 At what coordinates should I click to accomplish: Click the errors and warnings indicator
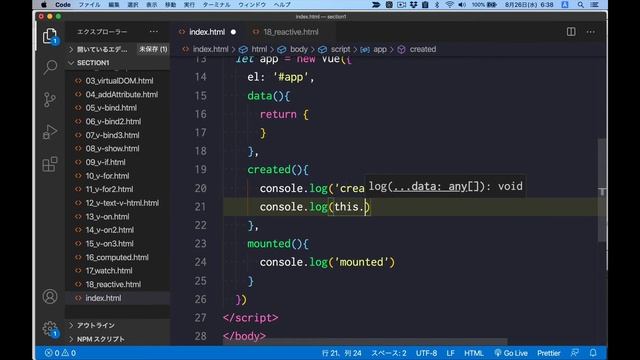click(x=60, y=353)
